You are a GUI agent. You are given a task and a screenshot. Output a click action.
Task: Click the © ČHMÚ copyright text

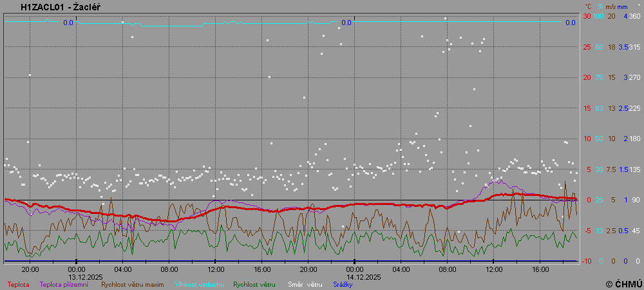click(623, 284)
